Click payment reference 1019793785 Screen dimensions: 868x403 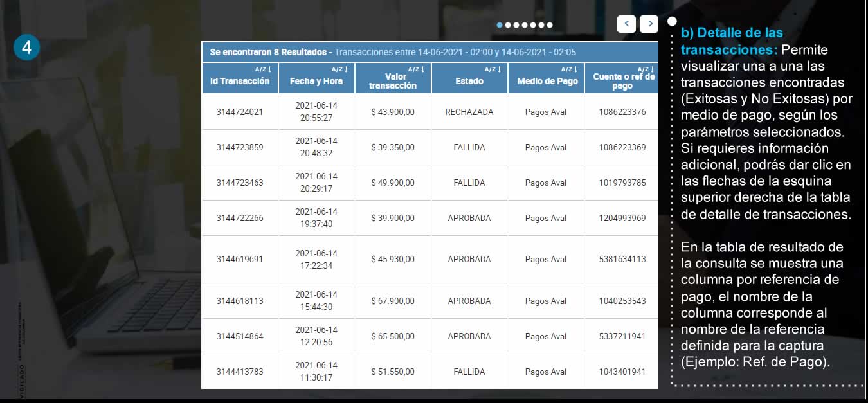click(x=622, y=183)
